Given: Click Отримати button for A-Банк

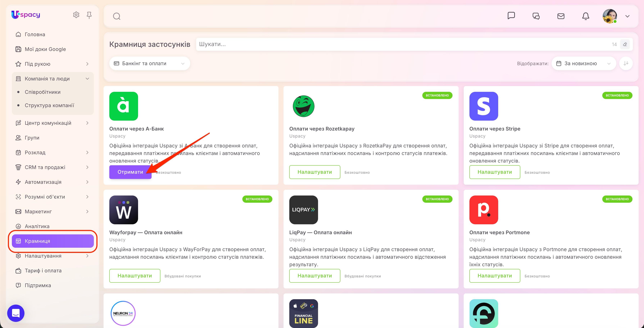Looking at the screenshot, I should [130, 172].
